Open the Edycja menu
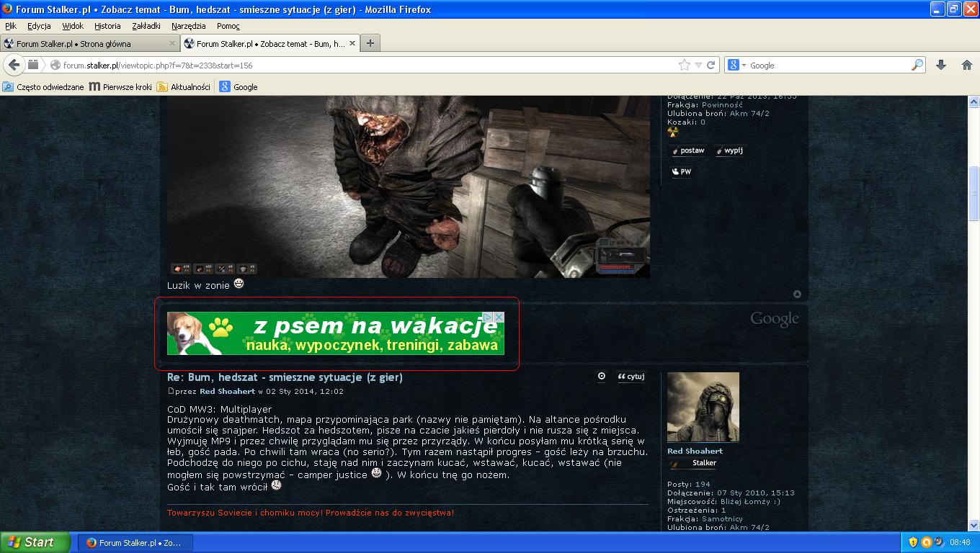The width and height of the screenshot is (980, 553). coord(39,26)
